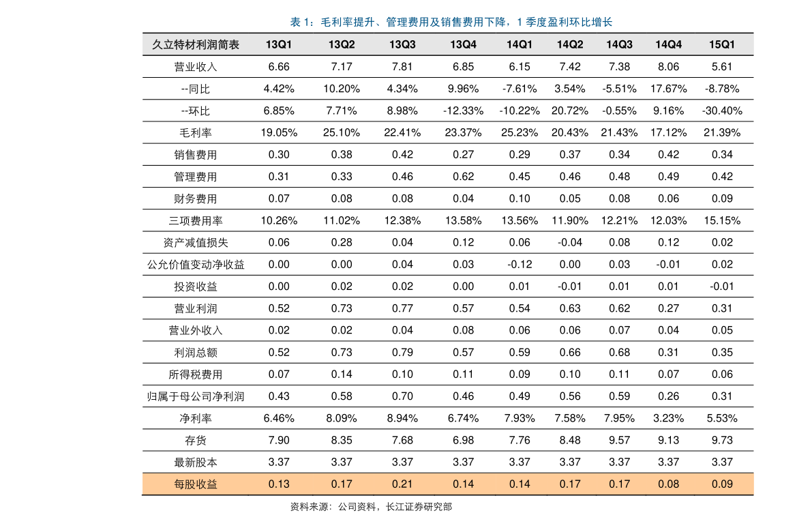This screenshot has height=526, width=812.
Task: Select the 0.09 value under 15Q1
Action: 722,484
